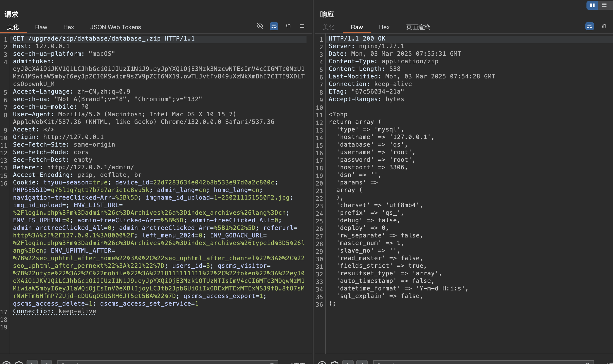Open JSON Web Tokens tab
The width and height of the screenshot is (613, 364).
coord(116,27)
